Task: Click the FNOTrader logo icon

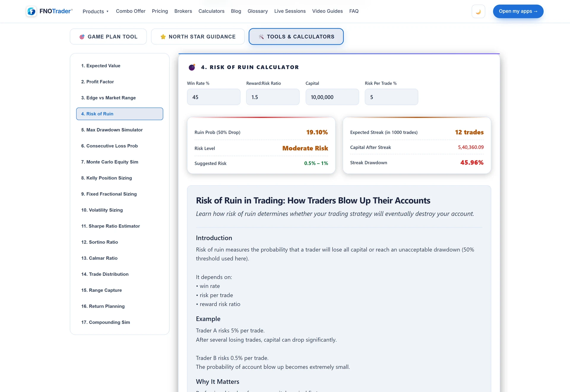Action: point(31,11)
